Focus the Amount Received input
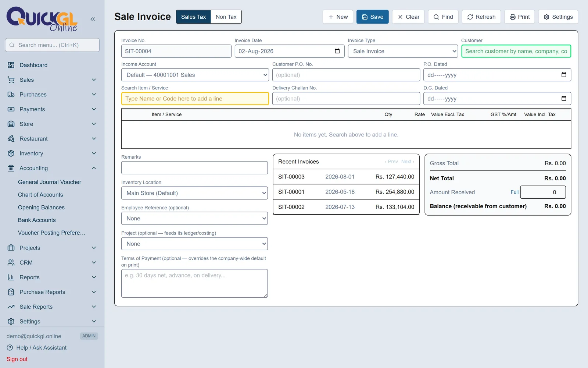 point(543,192)
